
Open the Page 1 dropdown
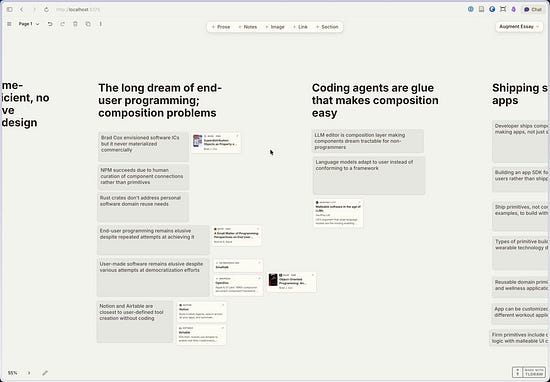click(x=29, y=24)
